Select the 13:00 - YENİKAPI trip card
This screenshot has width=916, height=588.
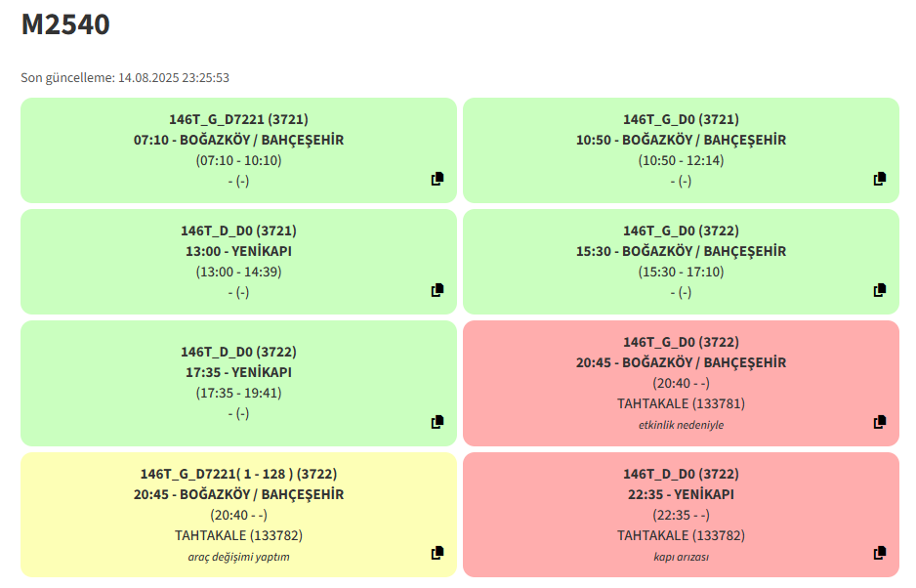click(238, 261)
